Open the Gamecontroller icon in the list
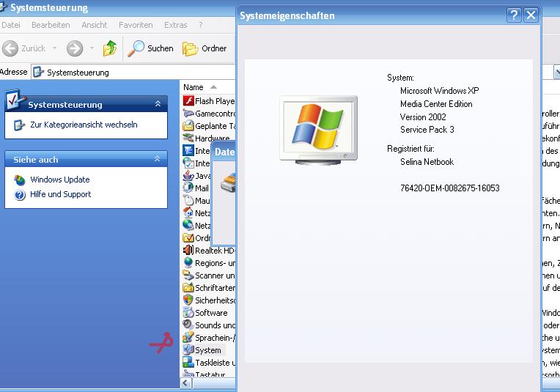The height and width of the screenshot is (392, 560). 188,114
